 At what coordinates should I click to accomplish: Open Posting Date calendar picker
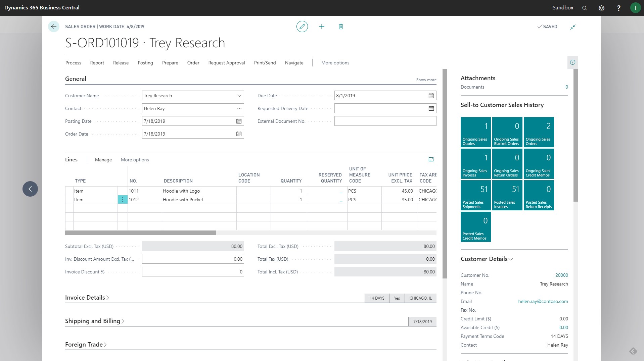pos(239,121)
